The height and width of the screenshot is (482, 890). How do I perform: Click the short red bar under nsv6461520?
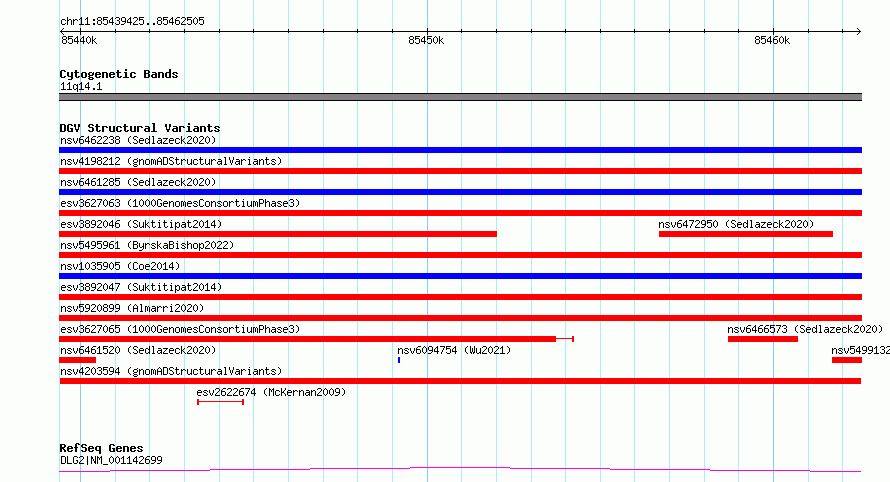coord(78,360)
